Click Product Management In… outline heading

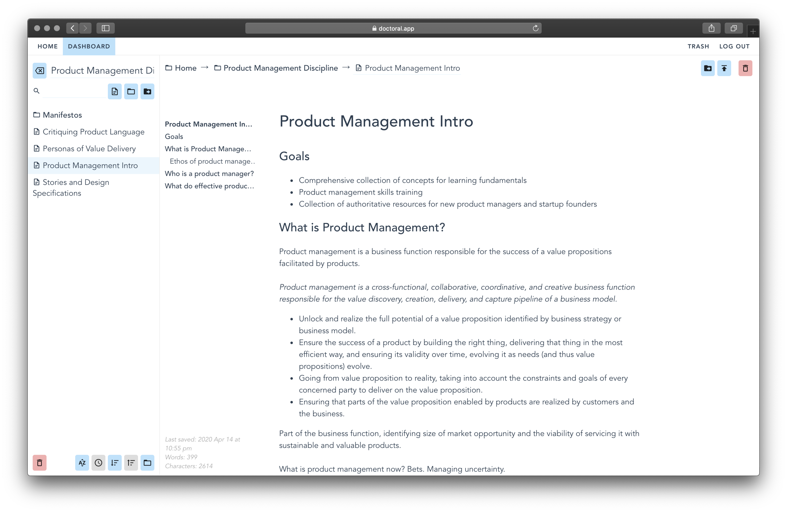(208, 124)
